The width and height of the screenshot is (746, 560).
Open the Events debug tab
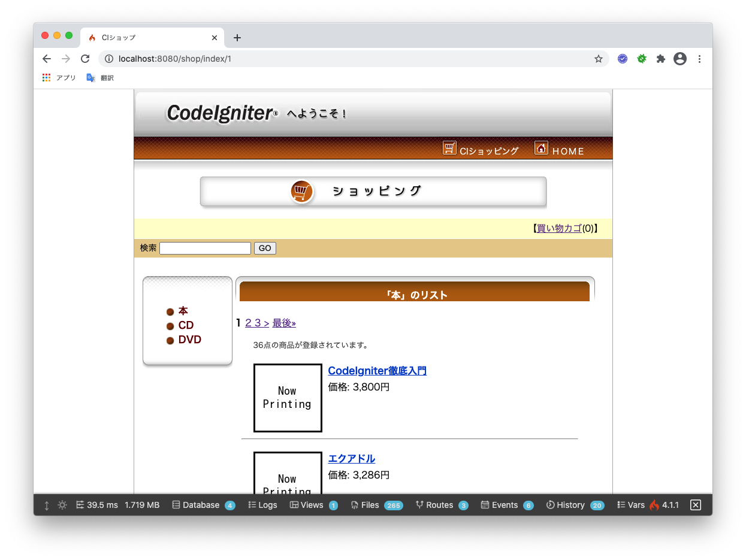(x=507, y=505)
